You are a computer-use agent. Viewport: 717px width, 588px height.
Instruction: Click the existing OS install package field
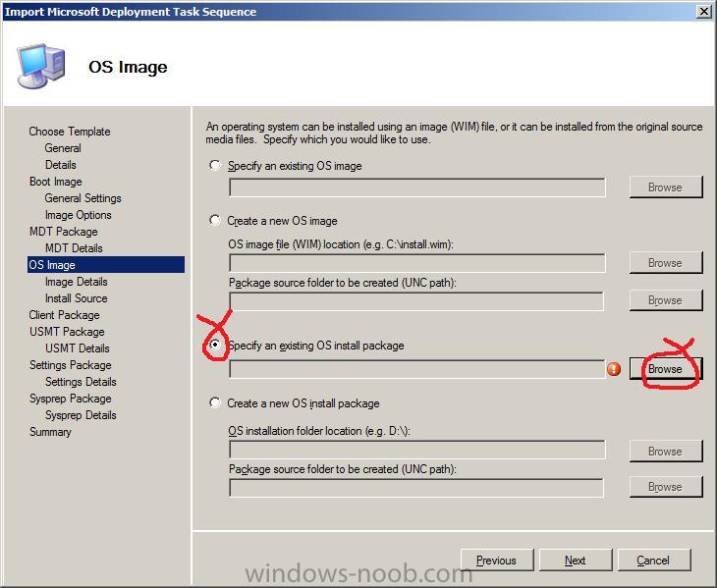pyautogui.click(x=417, y=369)
